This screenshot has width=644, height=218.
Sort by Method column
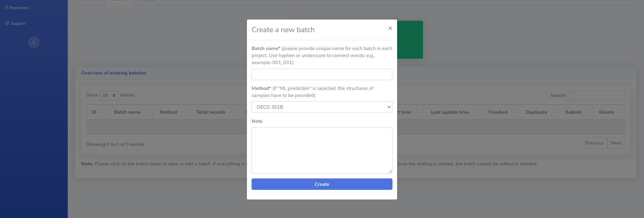pos(171,112)
